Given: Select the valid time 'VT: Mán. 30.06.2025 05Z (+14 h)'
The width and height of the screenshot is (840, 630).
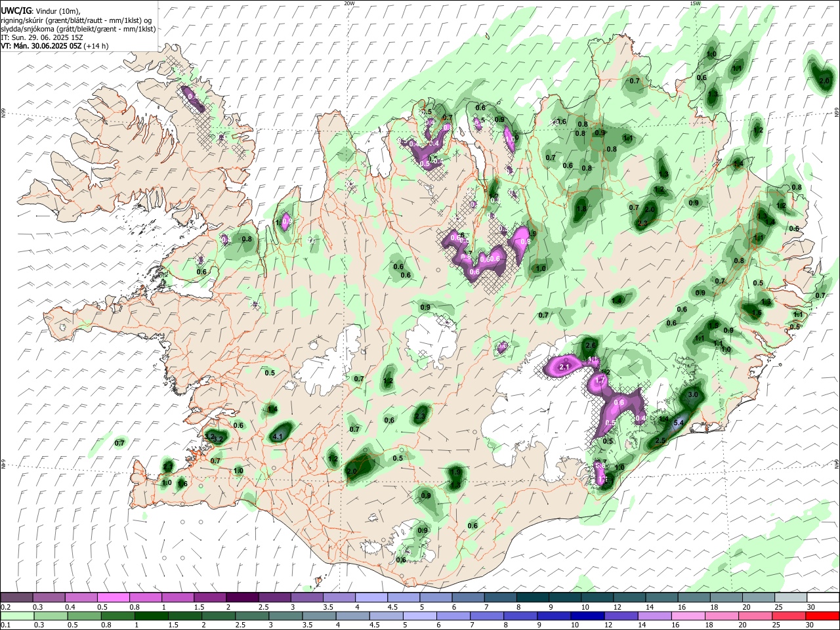Looking at the screenshot, I should click(54, 46).
